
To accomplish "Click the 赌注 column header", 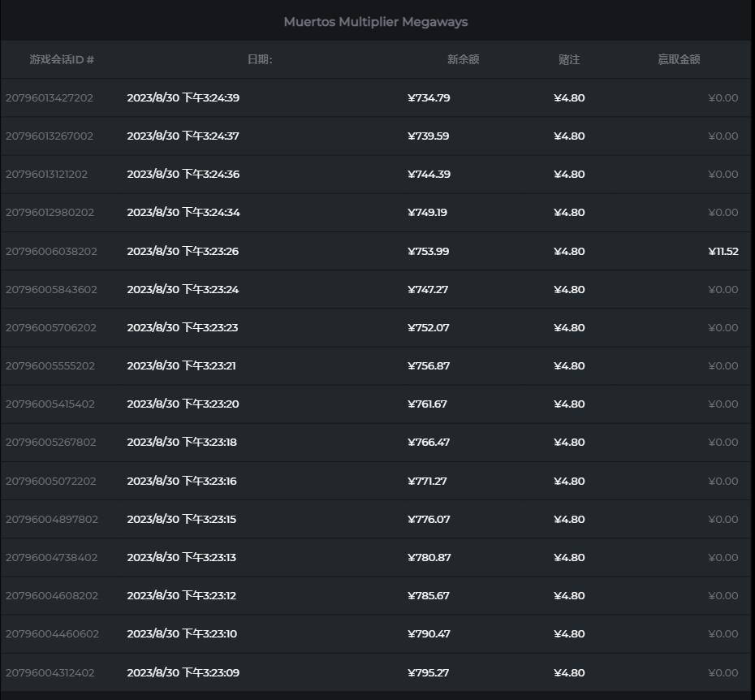I will point(569,59).
